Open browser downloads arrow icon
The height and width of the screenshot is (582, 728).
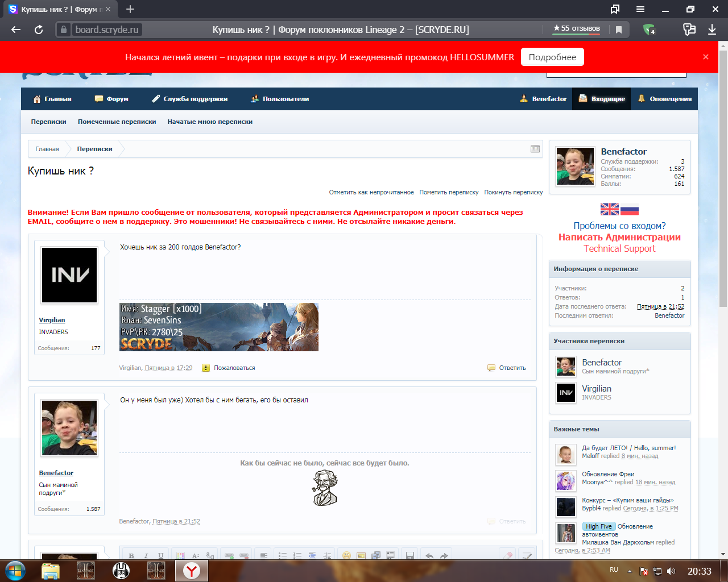click(x=712, y=30)
